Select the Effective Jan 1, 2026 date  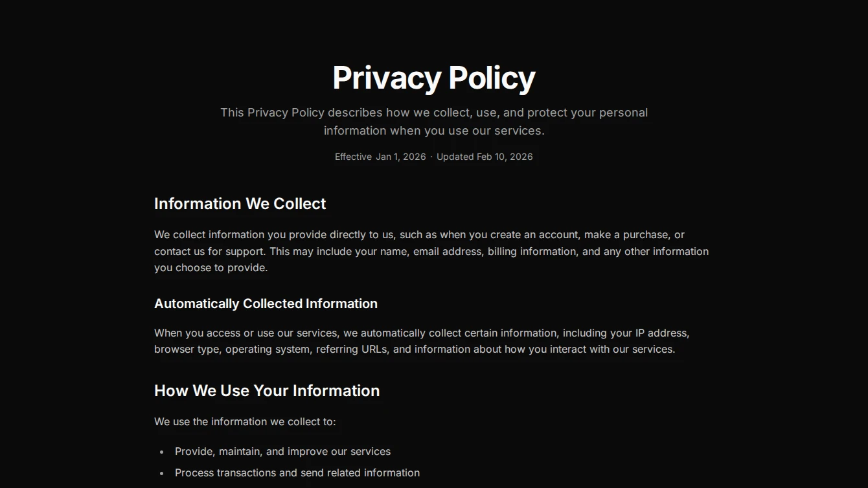380,157
